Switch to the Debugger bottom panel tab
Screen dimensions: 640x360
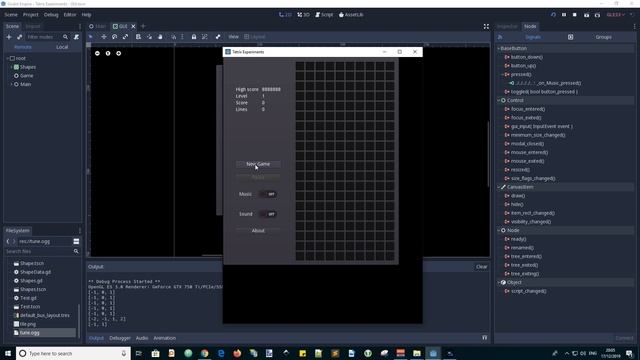coord(120,338)
